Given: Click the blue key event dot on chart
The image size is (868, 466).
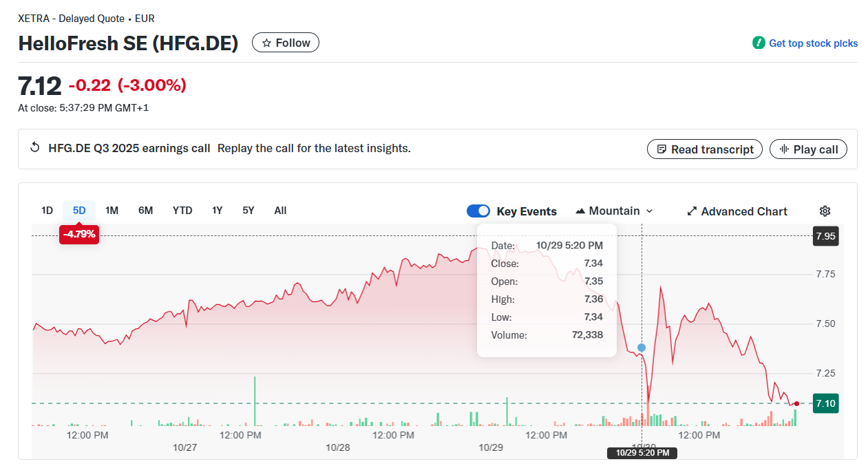Looking at the screenshot, I should [642, 348].
